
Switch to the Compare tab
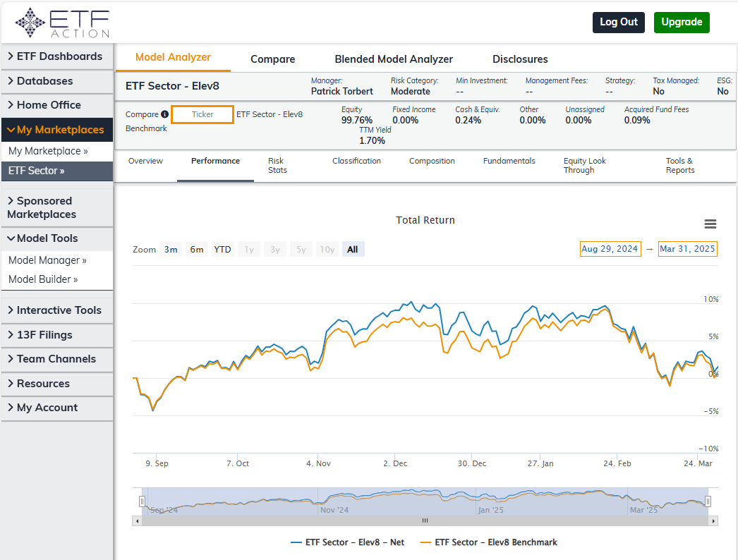click(x=272, y=59)
